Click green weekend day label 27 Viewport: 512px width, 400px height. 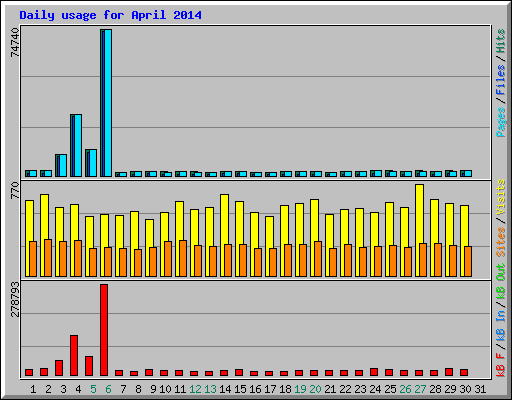click(x=420, y=389)
